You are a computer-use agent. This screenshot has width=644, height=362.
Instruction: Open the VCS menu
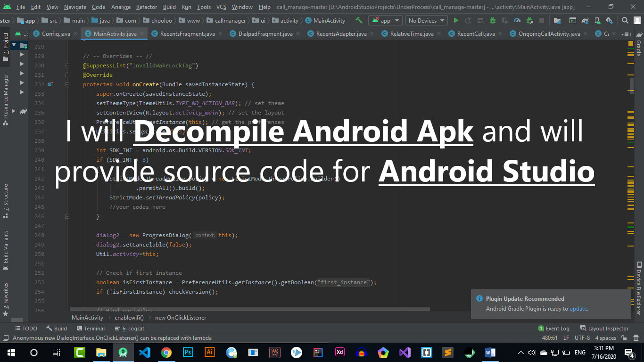[222, 7]
